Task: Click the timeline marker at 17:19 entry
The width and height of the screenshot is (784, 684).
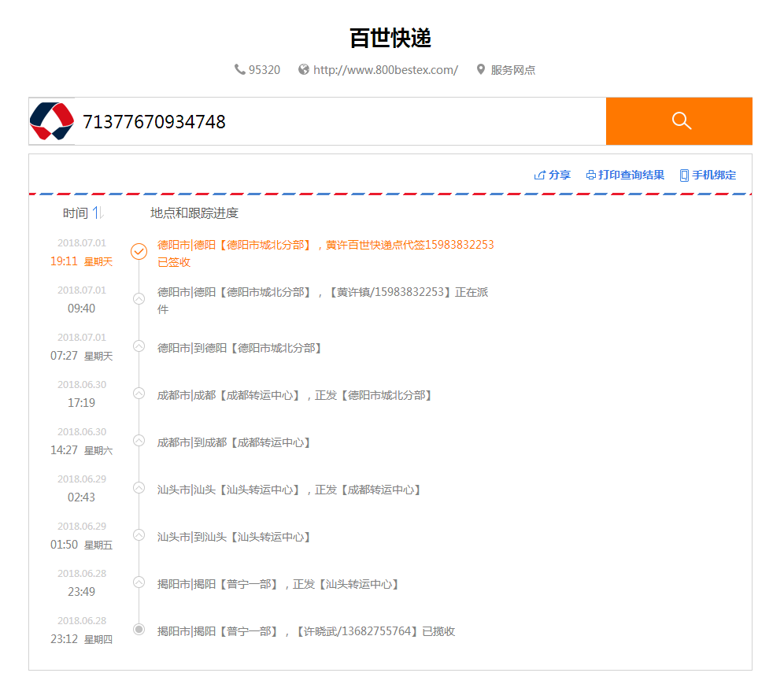Action: coord(139,394)
